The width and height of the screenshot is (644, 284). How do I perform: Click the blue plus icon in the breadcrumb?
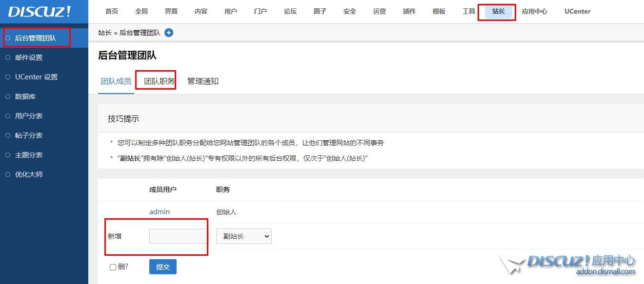click(x=168, y=33)
